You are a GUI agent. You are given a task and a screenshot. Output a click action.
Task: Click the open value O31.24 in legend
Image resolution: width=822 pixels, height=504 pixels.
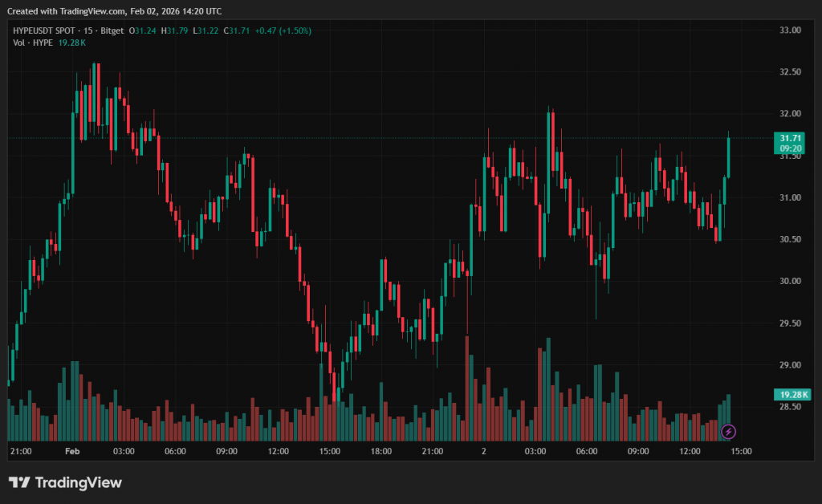pos(144,30)
